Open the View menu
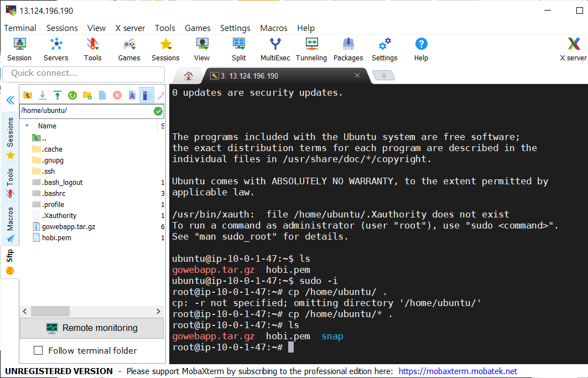 [96, 28]
